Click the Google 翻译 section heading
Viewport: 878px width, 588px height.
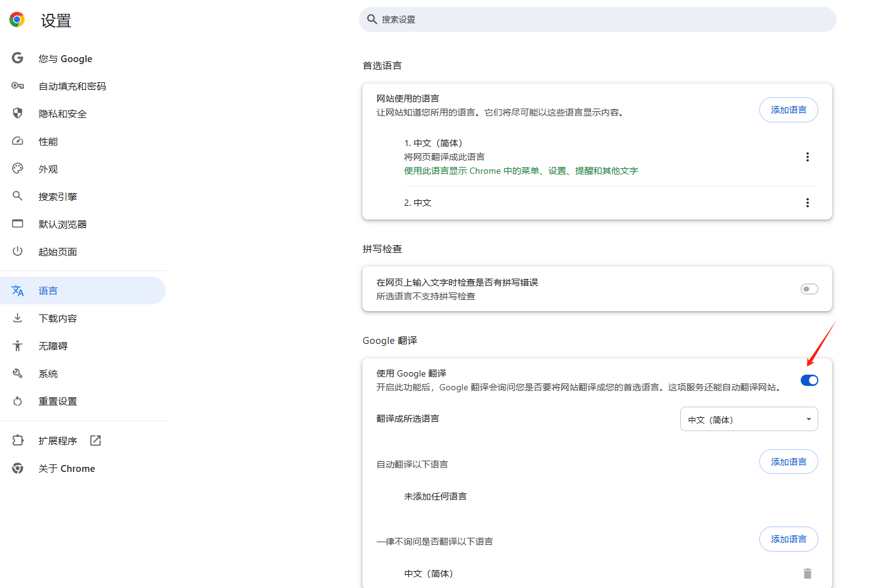point(390,341)
